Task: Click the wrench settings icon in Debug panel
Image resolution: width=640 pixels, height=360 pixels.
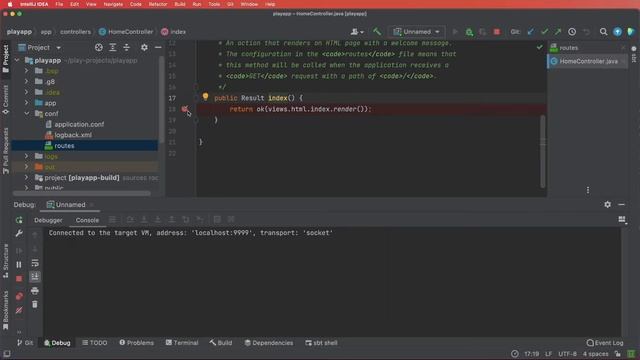Action: [19, 233]
